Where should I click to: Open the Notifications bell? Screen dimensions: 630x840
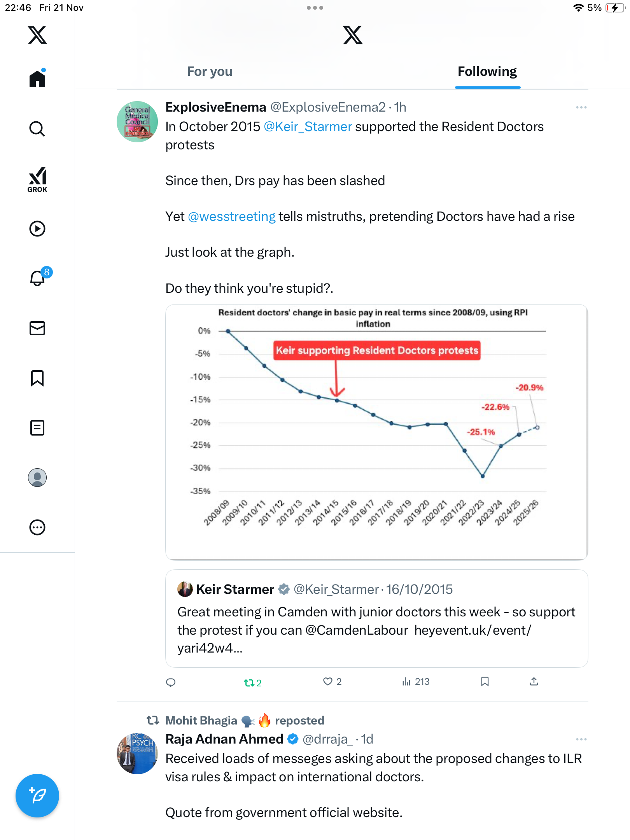pos(38,278)
